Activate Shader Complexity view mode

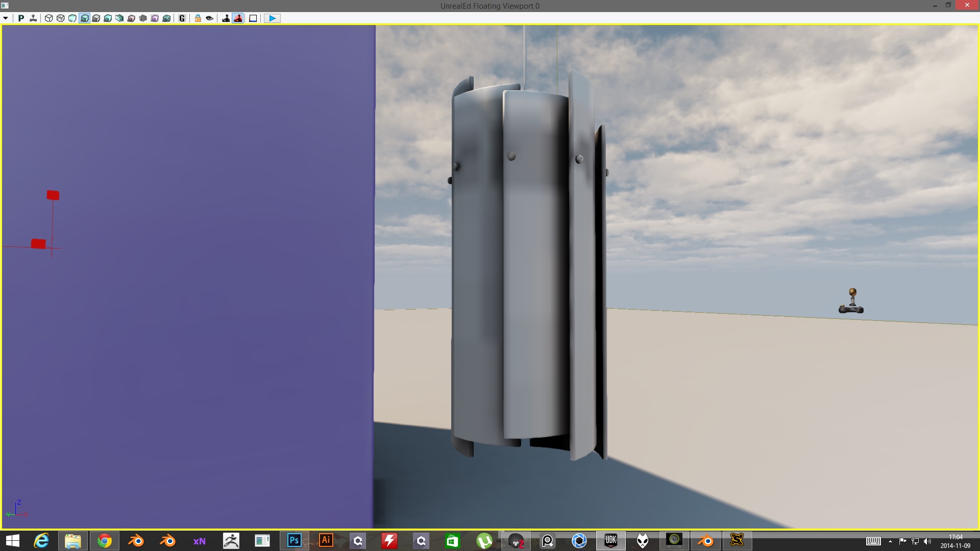143,18
